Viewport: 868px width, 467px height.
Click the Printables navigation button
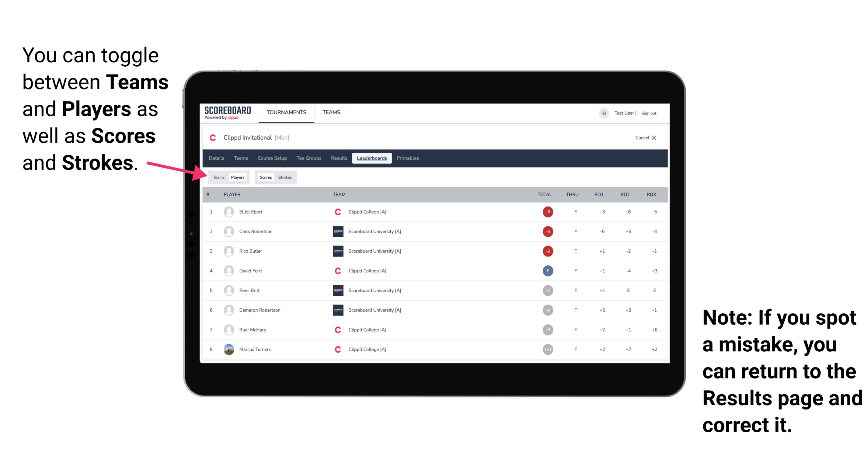point(408,159)
